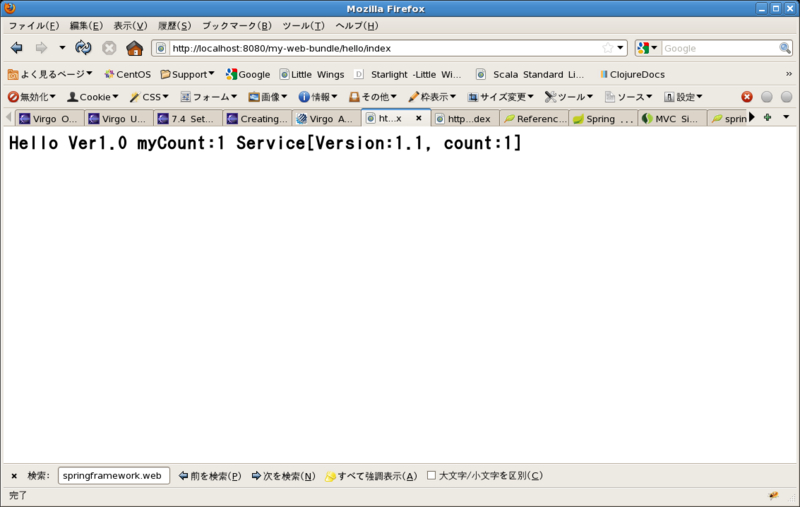This screenshot has height=507, width=800.
Task: Go to the Home page
Action: [135, 48]
